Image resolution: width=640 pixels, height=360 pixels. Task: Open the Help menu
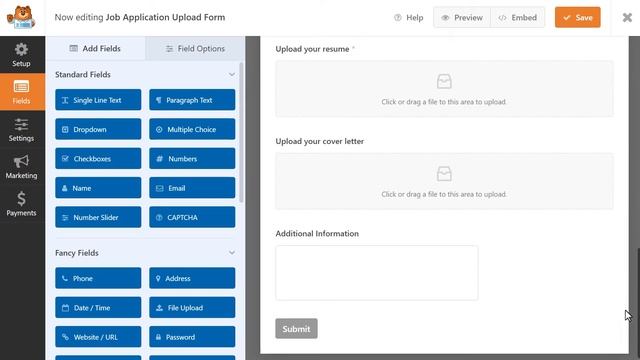pos(409,18)
